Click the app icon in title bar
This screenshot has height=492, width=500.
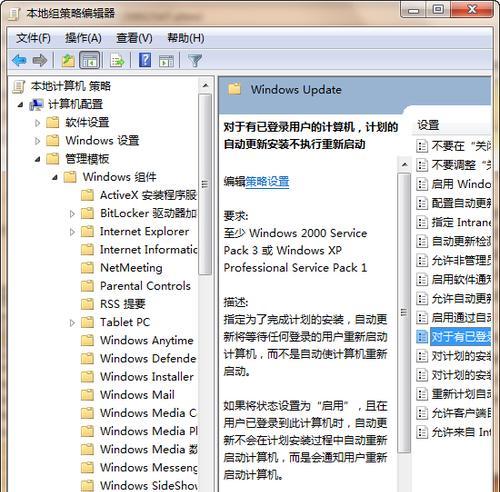click(x=15, y=14)
